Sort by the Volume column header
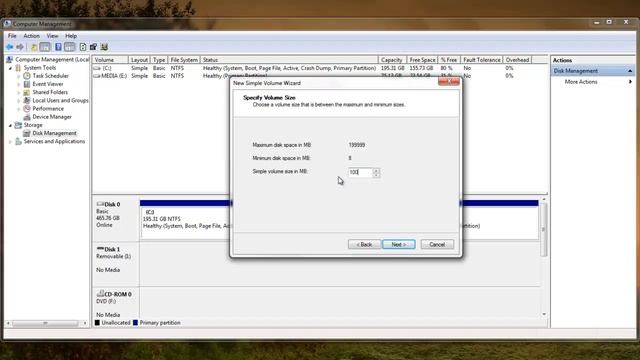The width and height of the screenshot is (640, 360). [110, 60]
